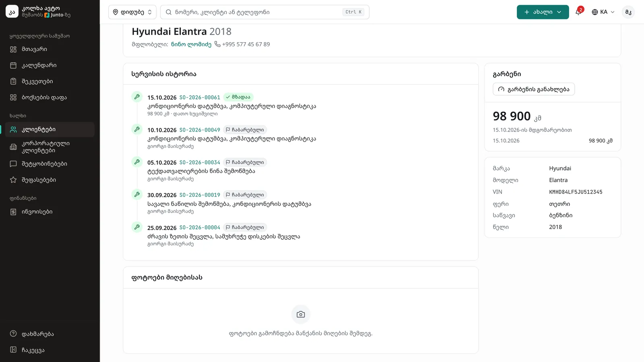Open user avatar მკ menu
This screenshot has width=644, height=362.
coord(628,12)
